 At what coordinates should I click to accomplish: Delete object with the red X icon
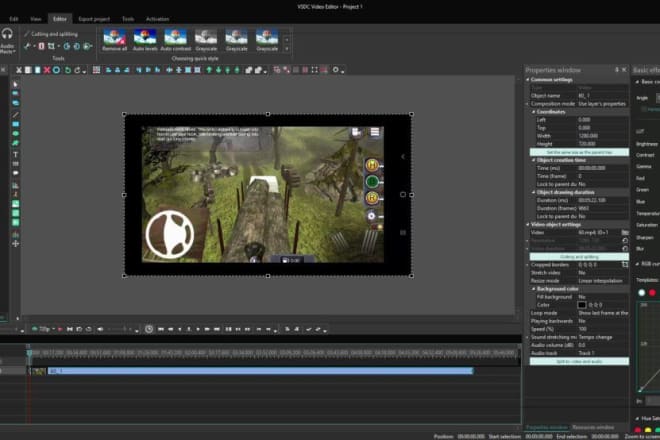pyautogui.click(x=47, y=70)
